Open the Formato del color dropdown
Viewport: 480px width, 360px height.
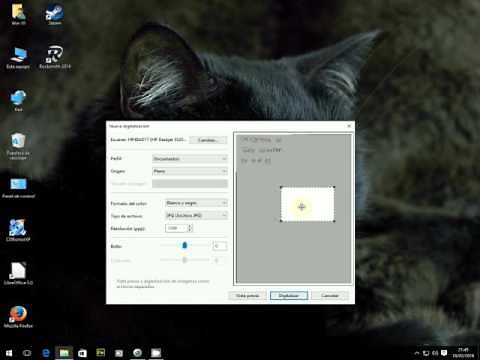(x=196, y=203)
